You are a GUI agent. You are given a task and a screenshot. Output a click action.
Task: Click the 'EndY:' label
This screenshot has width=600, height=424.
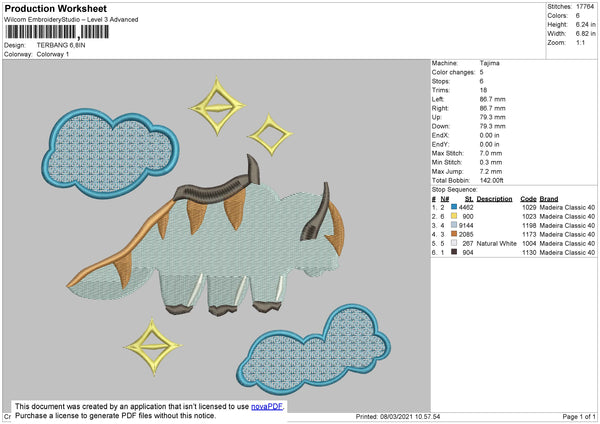(440, 144)
